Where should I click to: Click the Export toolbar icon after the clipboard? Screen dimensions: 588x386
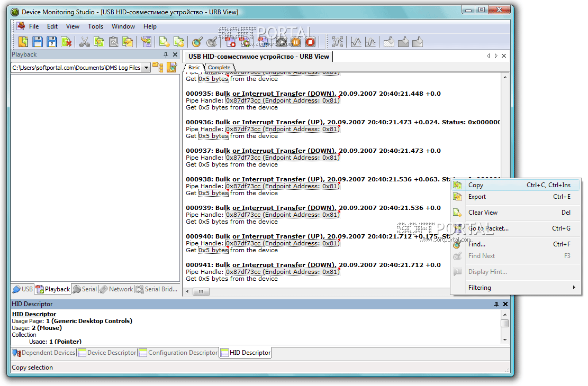pos(128,42)
